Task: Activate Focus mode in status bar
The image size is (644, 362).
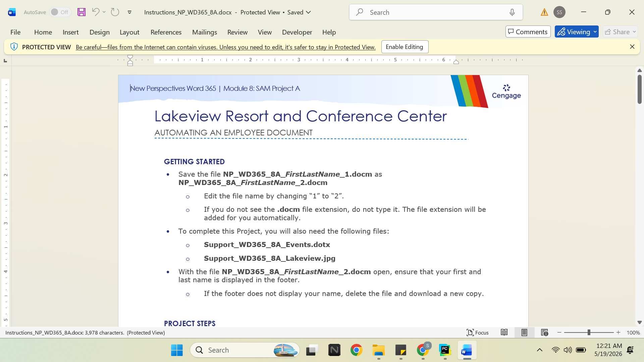Action: tap(478, 333)
